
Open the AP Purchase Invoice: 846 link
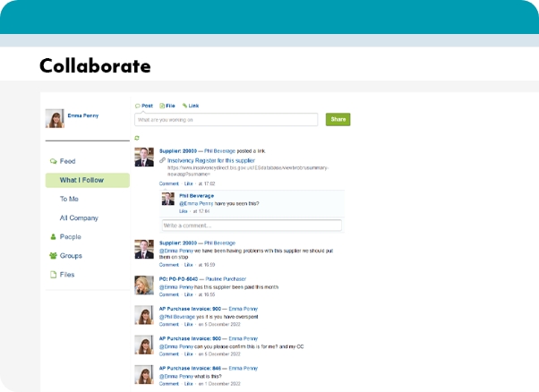[x=192, y=368]
